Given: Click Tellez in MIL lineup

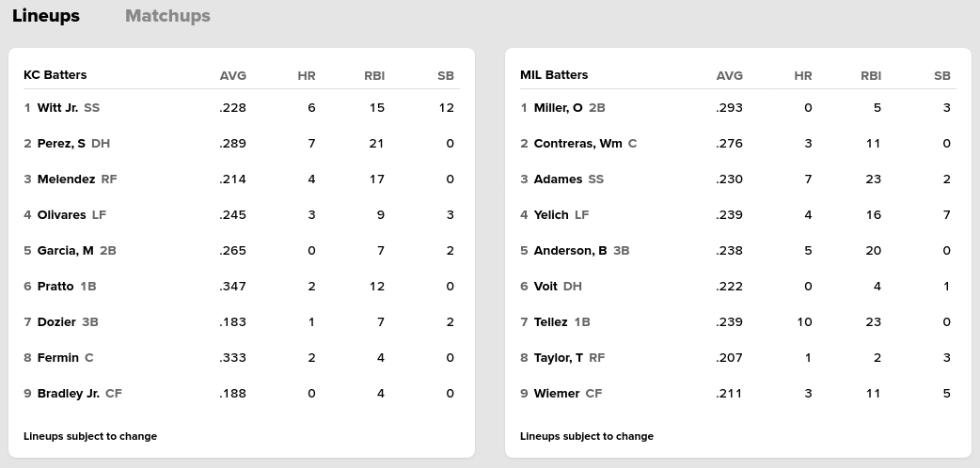Looking at the screenshot, I should [x=550, y=322].
